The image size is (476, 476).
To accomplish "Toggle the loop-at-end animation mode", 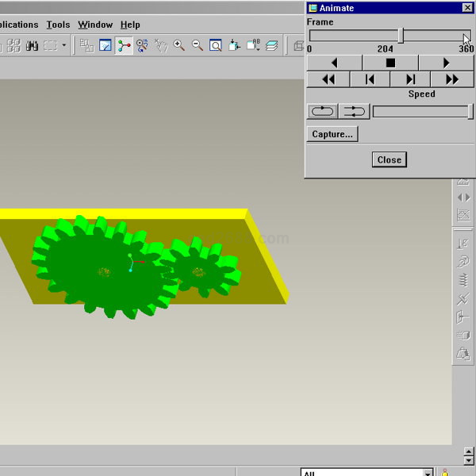I will pos(322,112).
